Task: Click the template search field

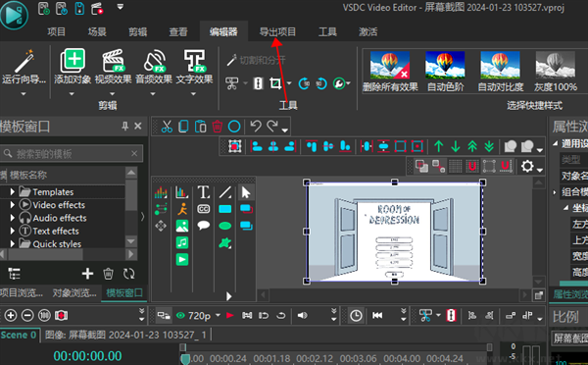Action: pyautogui.click(x=72, y=154)
